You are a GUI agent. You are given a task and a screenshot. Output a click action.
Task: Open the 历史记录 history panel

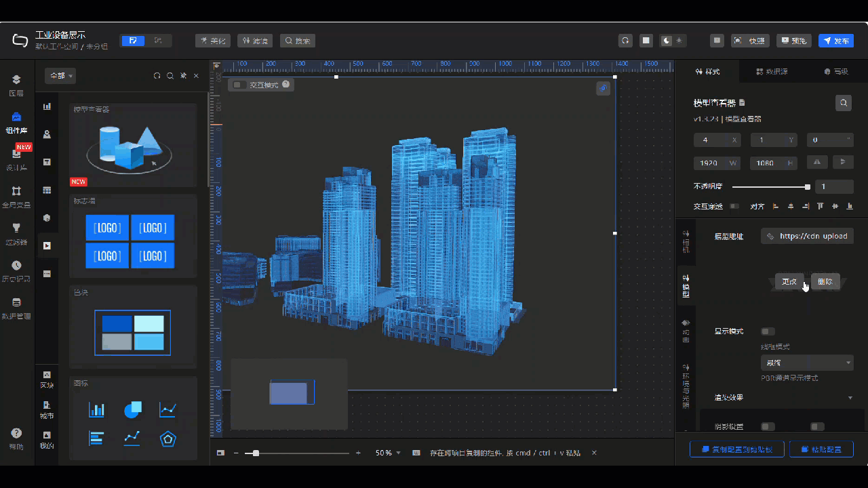click(16, 270)
